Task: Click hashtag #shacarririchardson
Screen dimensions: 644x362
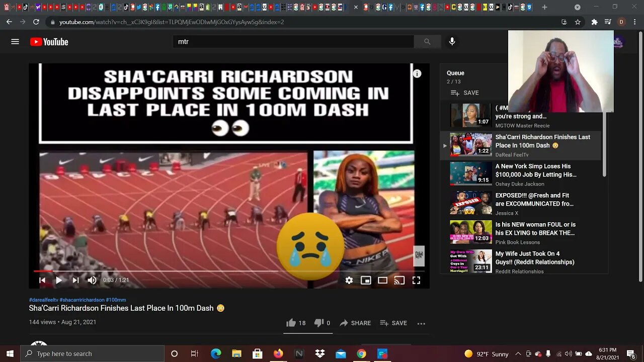Action: point(82,300)
